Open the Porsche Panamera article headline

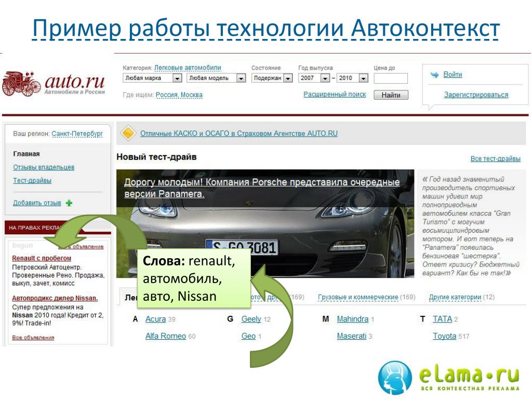tap(262, 188)
